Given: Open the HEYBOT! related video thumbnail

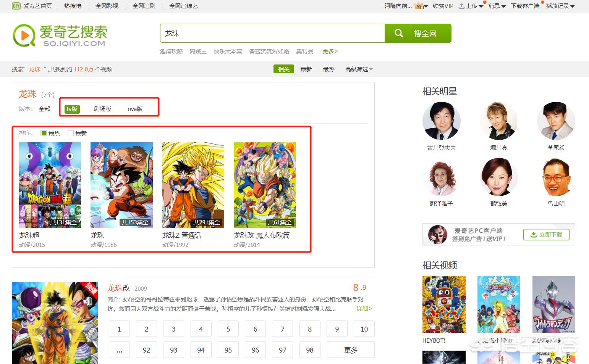Looking at the screenshot, I should point(444,304).
